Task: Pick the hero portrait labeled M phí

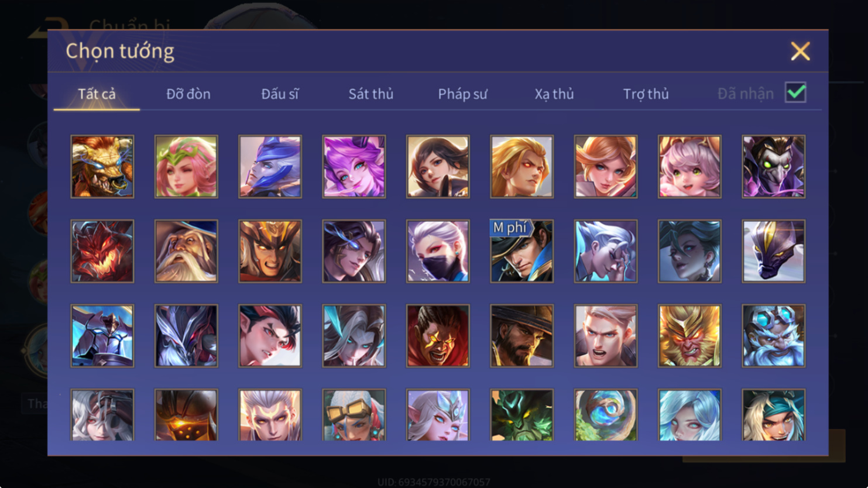Action: coord(522,251)
